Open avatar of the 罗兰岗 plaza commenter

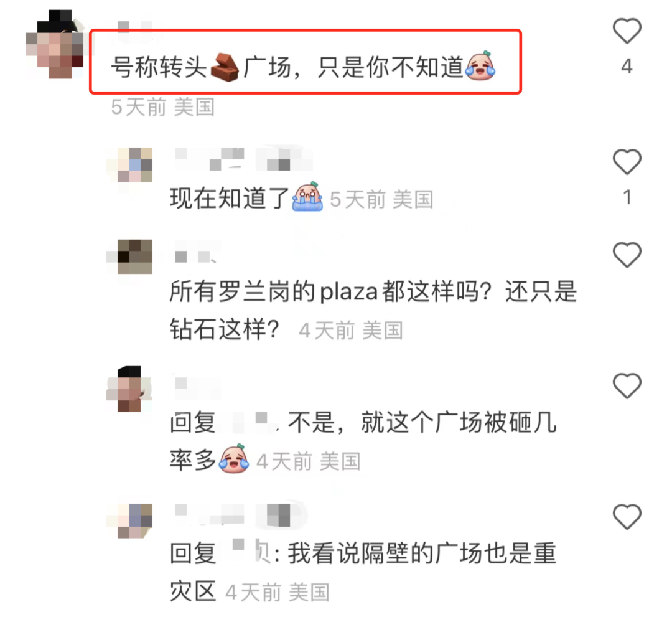click(129, 257)
